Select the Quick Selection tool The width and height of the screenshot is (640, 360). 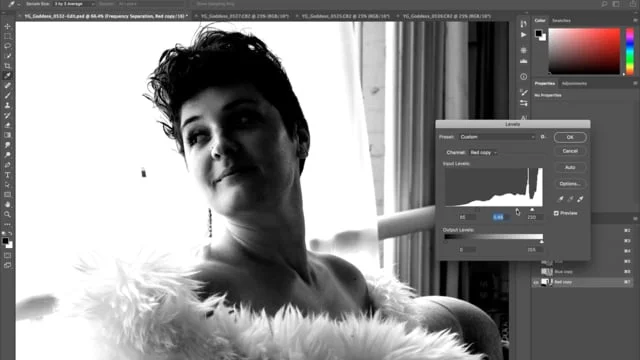click(7, 56)
